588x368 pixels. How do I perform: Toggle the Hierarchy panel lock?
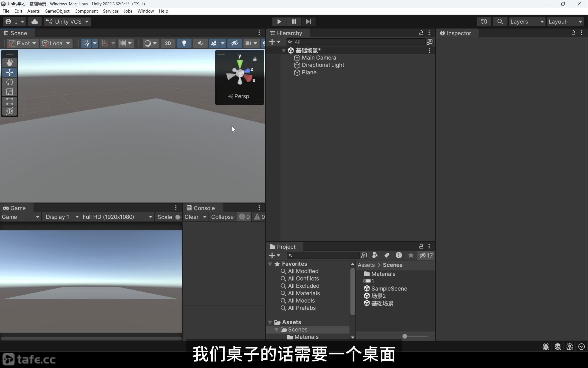(x=421, y=33)
